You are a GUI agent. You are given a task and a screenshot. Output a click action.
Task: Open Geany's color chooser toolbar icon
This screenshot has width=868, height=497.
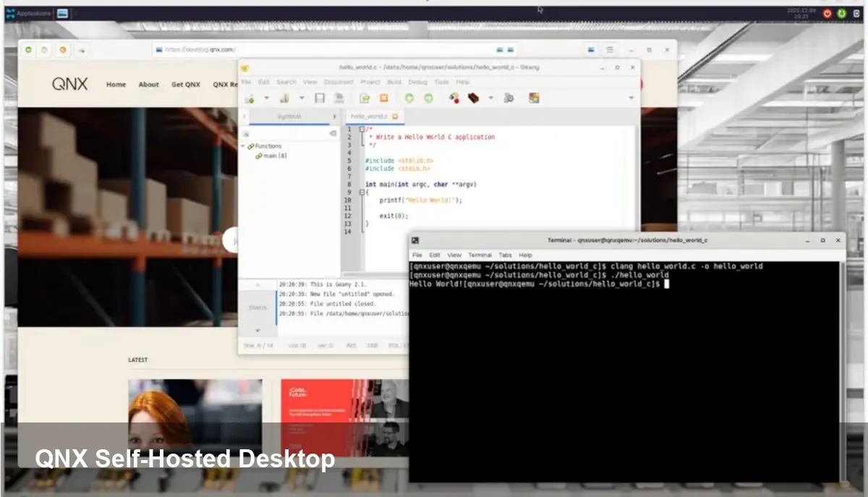(x=533, y=97)
